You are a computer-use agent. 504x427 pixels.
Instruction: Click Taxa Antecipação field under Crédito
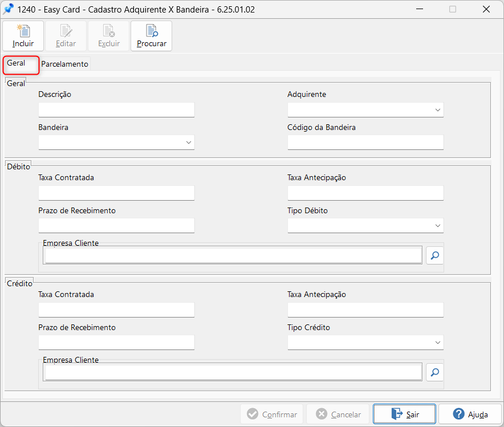click(365, 310)
